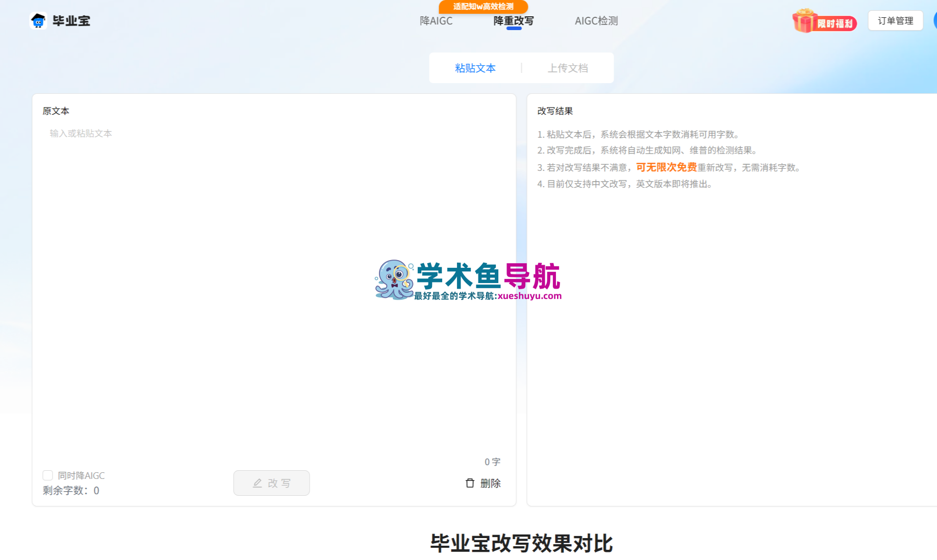This screenshot has width=937, height=560.
Task: Click the orange 可无限次免费 highlighted text
Action: 666,167
